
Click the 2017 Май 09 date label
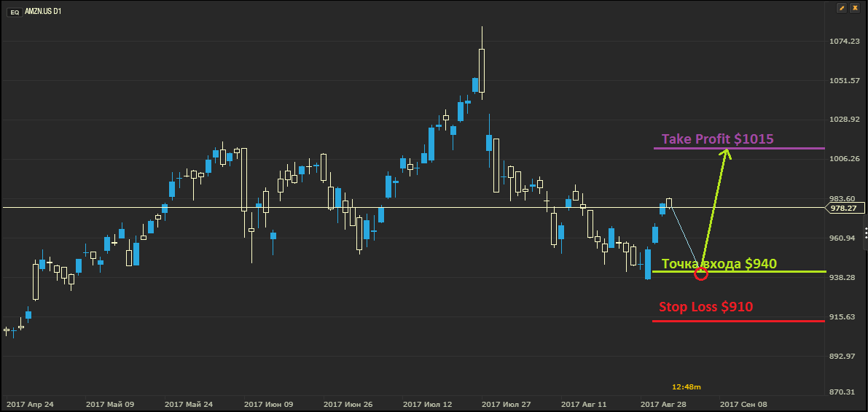click(x=109, y=404)
